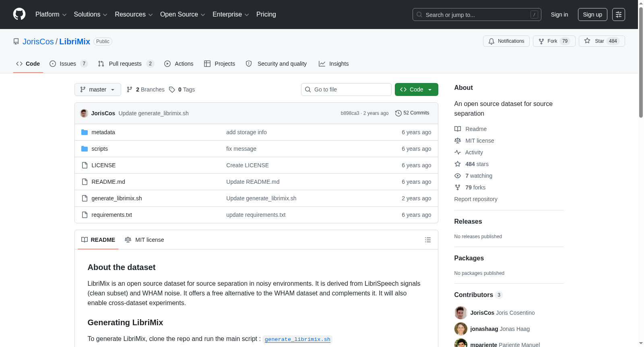Click the scripts folder icon
The width and height of the screenshot is (644, 347).
(x=85, y=149)
